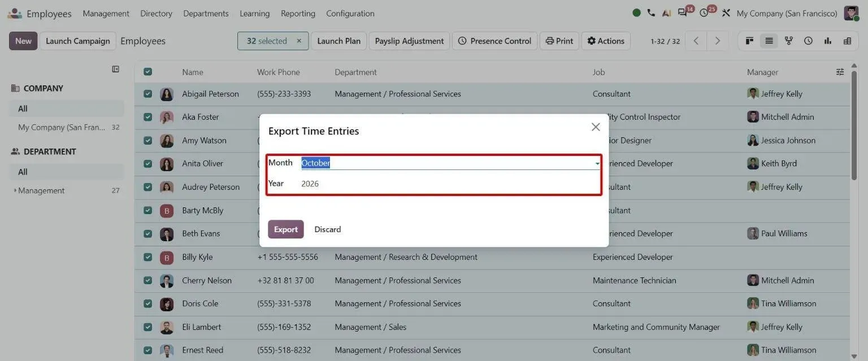Screen dimensions: 868x361
Task: Click Payslip Adjustment button
Action: (x=409, y=41)
